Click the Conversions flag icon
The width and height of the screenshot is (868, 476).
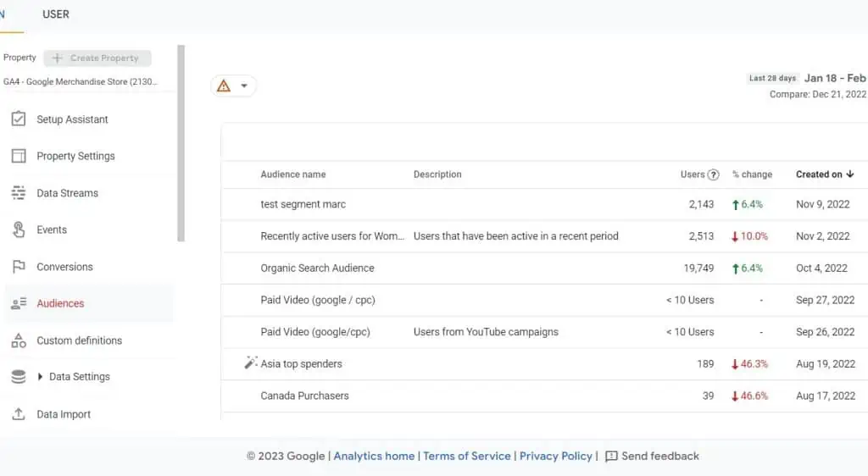tap(19, 267)
